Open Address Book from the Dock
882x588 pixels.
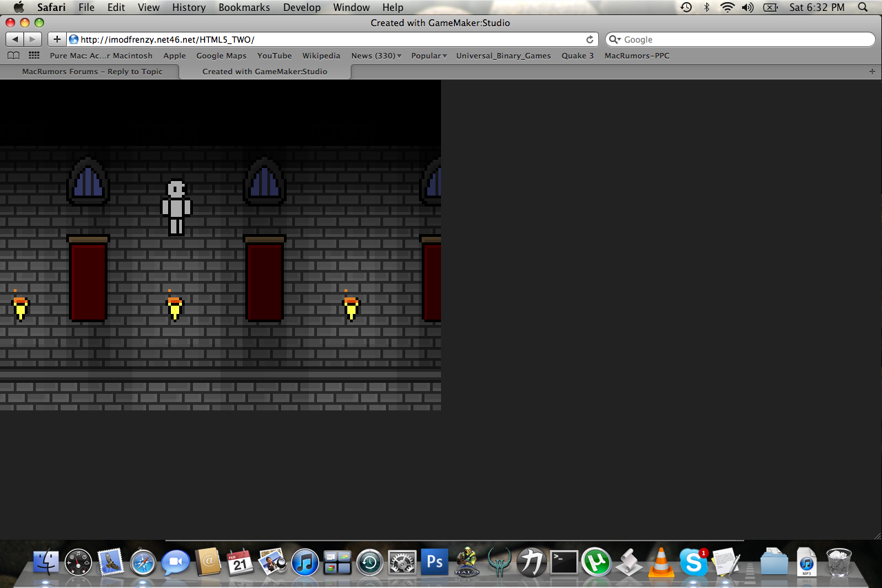pyautogui.click(x=208, y=563)
